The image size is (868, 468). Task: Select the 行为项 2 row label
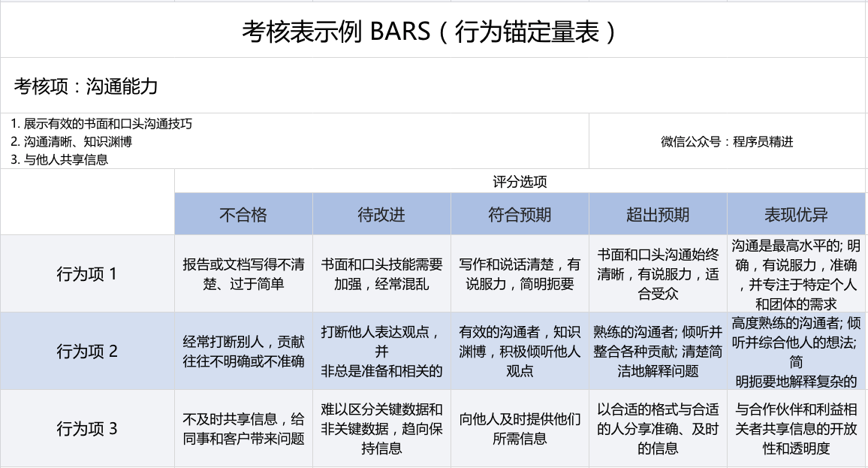[87, 351]
